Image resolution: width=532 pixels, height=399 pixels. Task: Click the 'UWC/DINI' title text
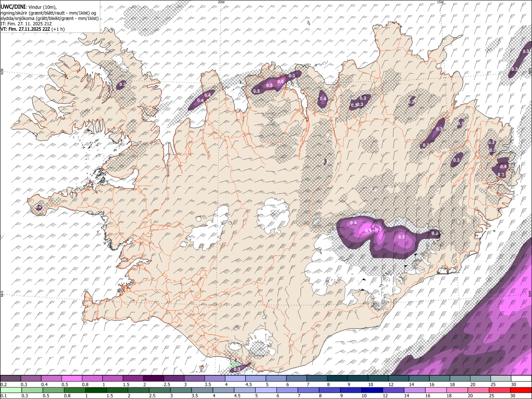click(x=12, y=7)
